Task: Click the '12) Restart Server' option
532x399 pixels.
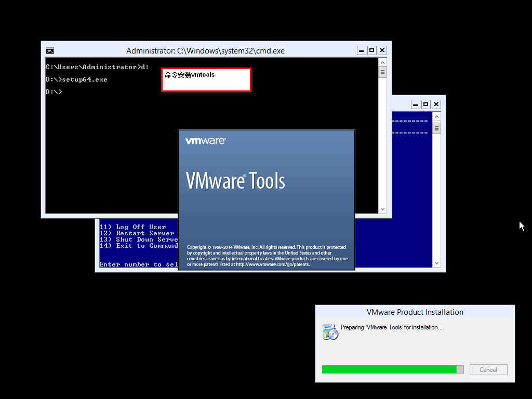Action: [137, 233]
